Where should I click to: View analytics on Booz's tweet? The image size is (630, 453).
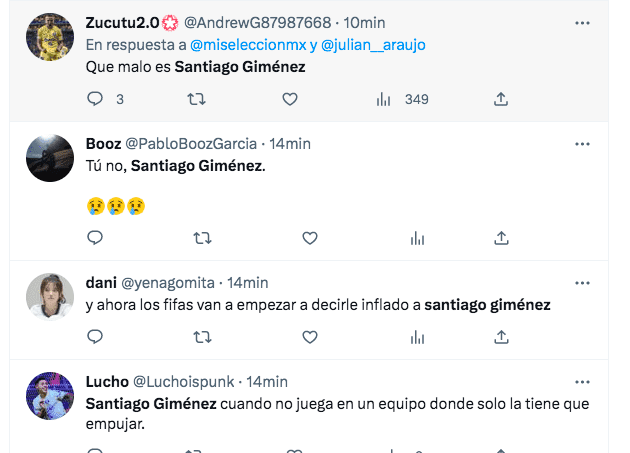pyautogui.click(x=417, y=238)
